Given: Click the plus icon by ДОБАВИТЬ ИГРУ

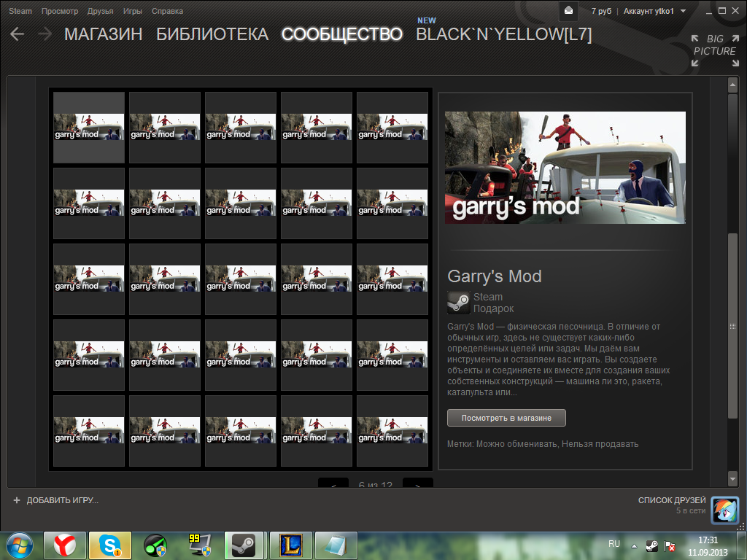Looking at the screenshot, I should pos(17,500).
